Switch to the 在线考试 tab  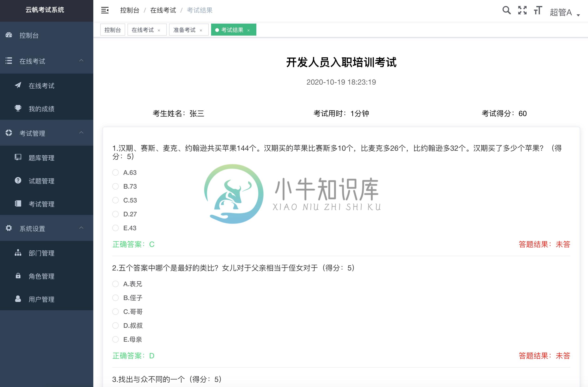147,30
